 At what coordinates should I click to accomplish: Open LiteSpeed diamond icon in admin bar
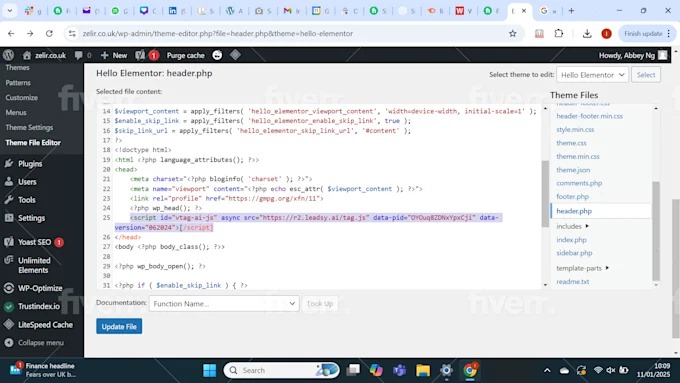pos(235,55)
